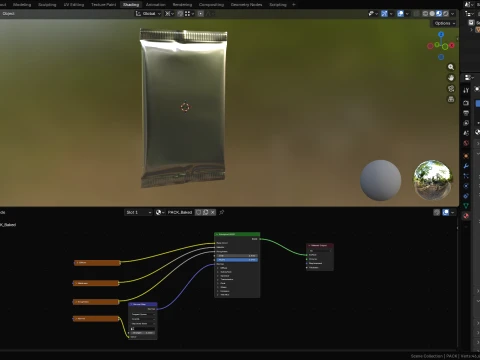Open the snapping options grid dropdown
Screen dimensions: 480x360
[x=189, y=14]
